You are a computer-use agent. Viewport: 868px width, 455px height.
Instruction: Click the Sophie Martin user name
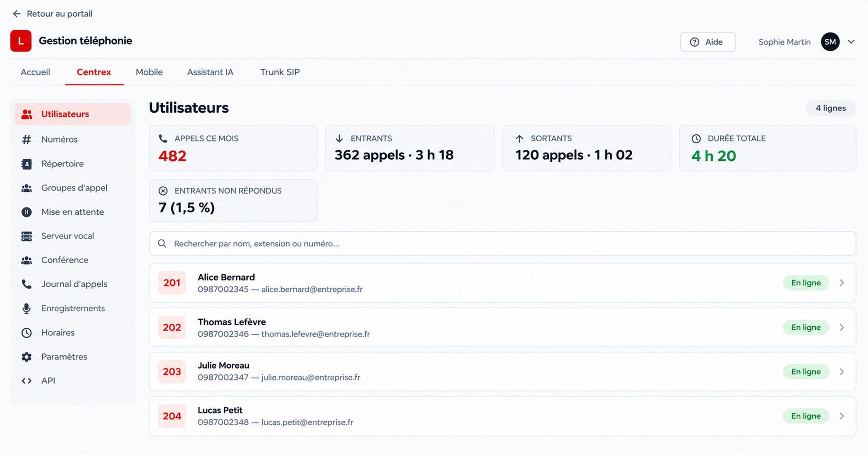click(x=784, y=42)
